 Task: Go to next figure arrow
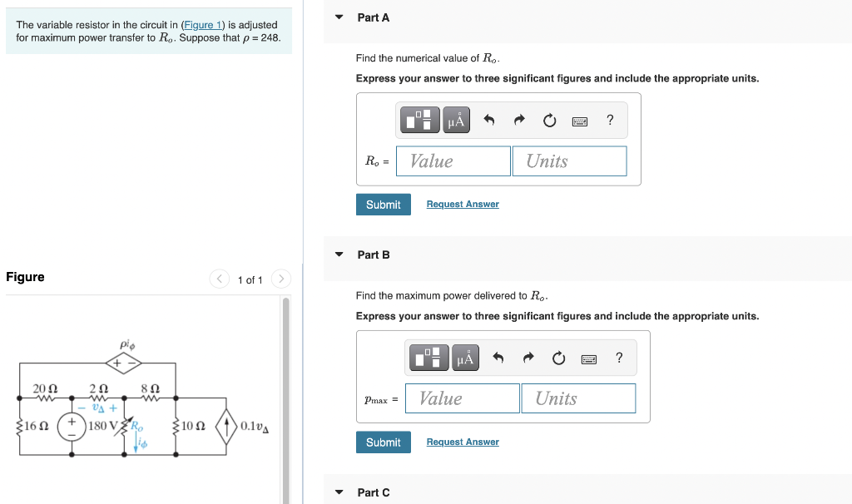pos(281,279)
